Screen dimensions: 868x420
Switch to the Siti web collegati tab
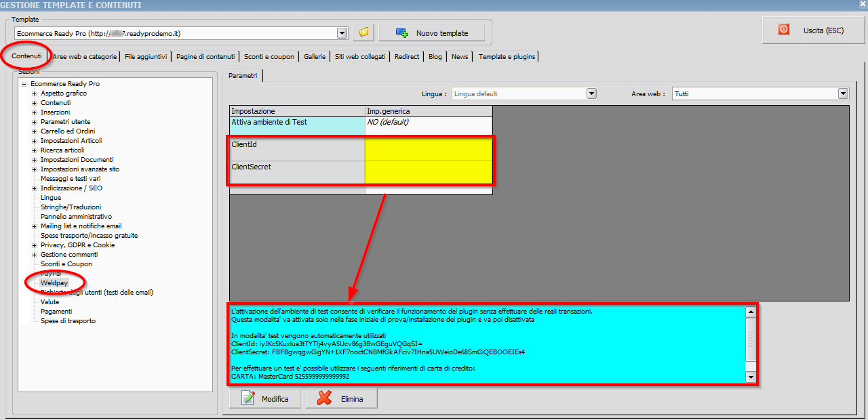click(360, 57)
